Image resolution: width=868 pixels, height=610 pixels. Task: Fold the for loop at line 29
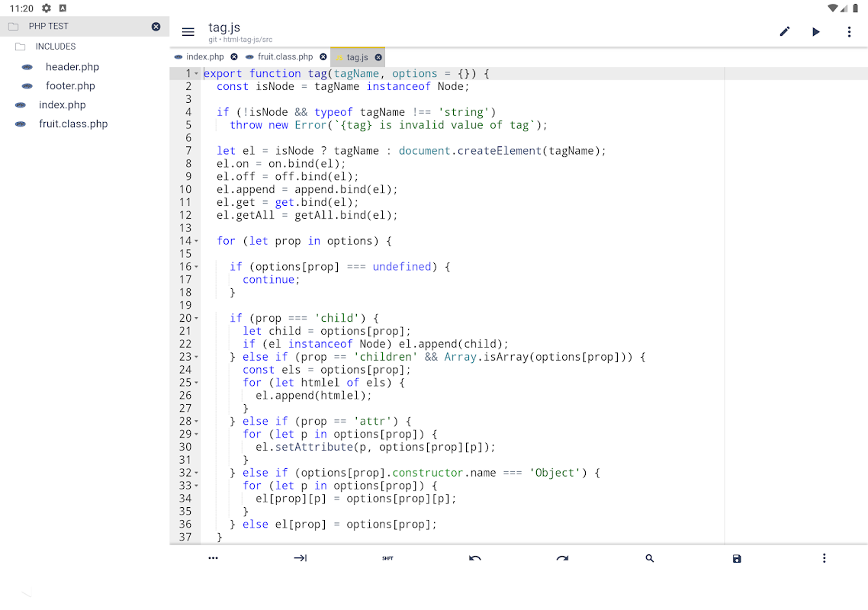pos(196,434)
